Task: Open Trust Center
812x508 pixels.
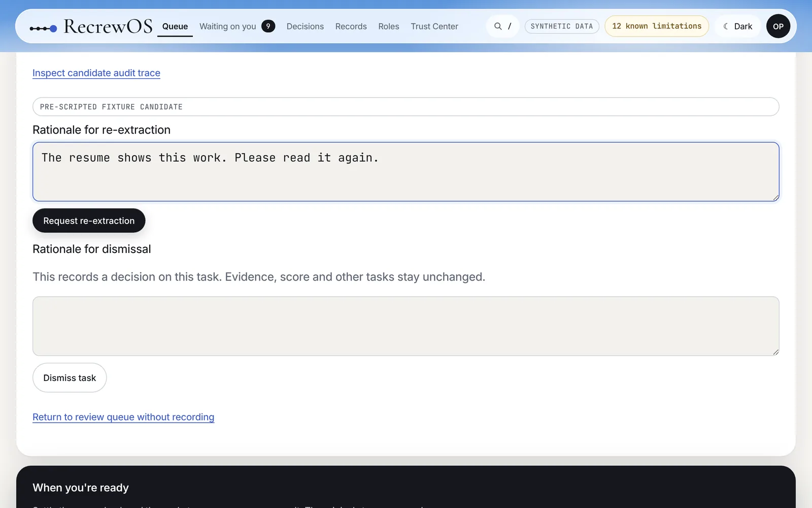Action: [x=434, y=26]
